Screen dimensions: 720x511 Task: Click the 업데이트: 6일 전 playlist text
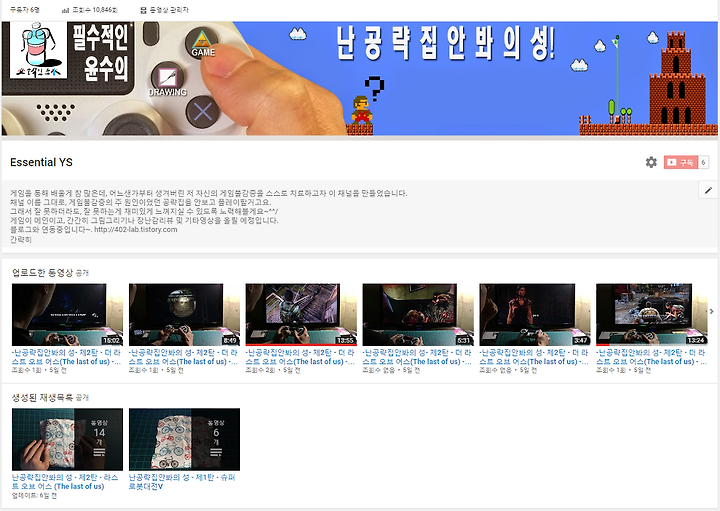(x=34, y=496)
